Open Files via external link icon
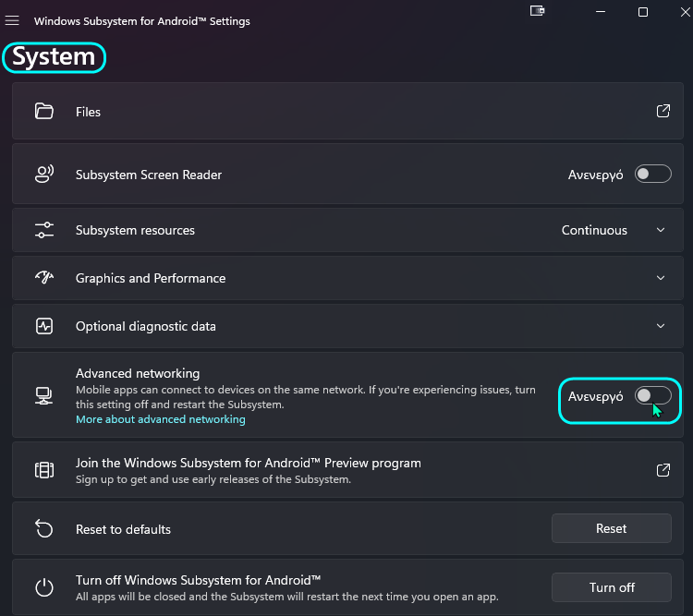Screen dimensions: 693x616 tap(663, 111)
